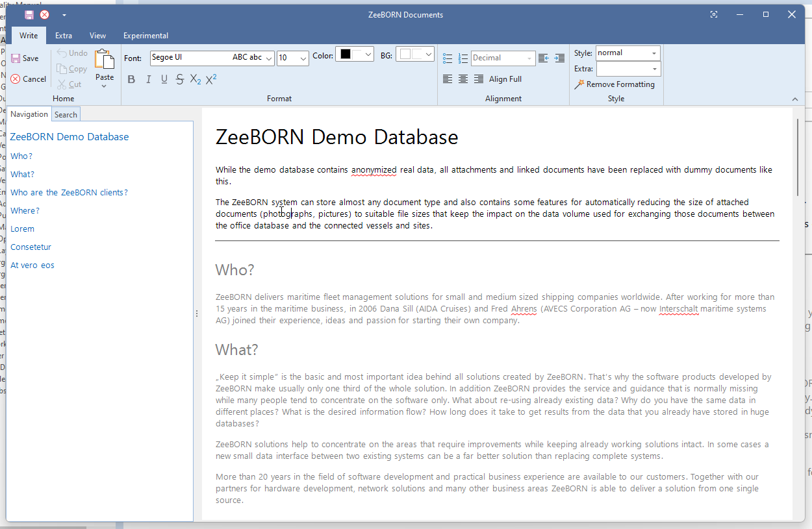Apply strikethrough to text
812x529 pixels.
(x=180, y=80)
